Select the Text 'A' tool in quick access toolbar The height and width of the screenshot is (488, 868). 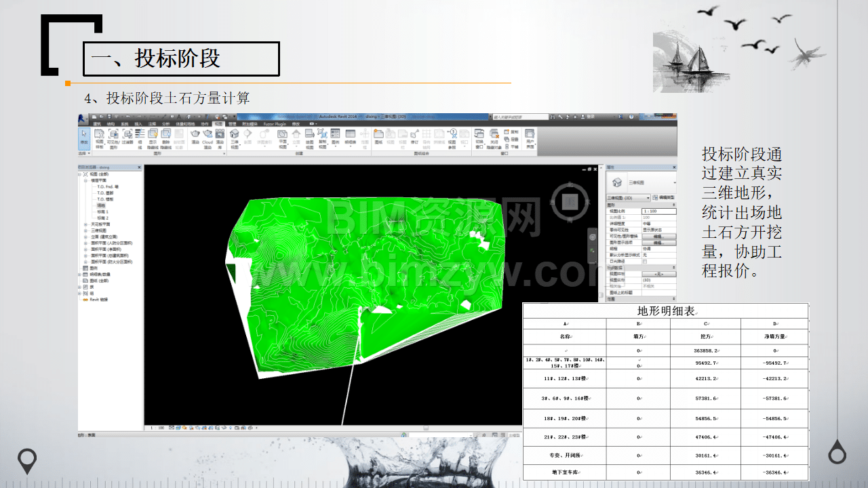[179, 117]
